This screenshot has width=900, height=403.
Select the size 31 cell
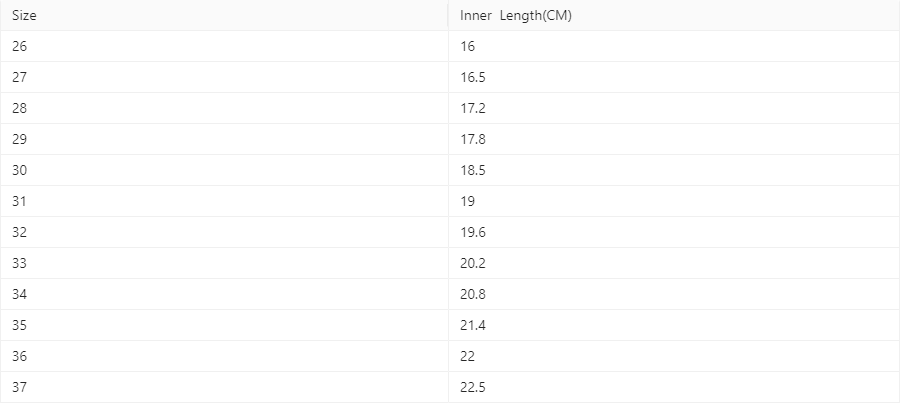click(20, 202)
